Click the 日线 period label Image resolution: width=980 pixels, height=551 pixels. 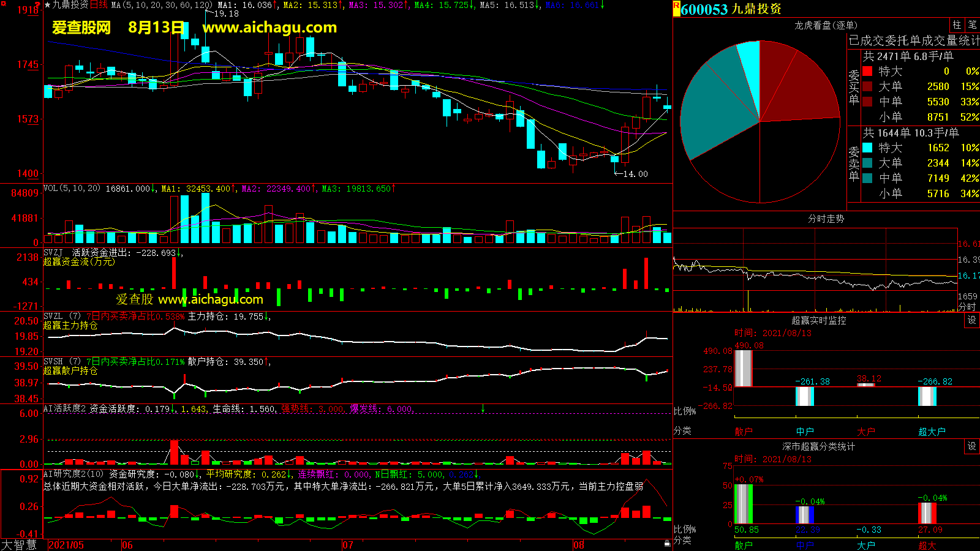[x=99, y=5]
